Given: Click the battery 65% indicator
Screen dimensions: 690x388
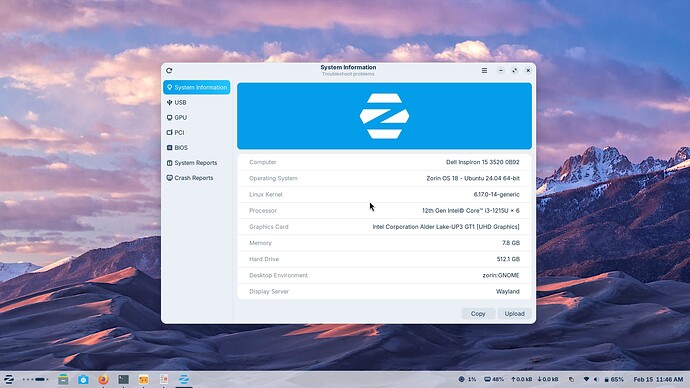Looking at the screenshot, I should tap(614, 379).
